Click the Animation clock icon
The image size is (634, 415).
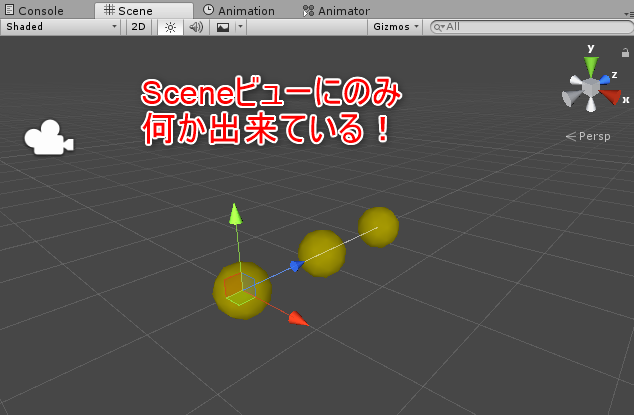click(208, 10)
